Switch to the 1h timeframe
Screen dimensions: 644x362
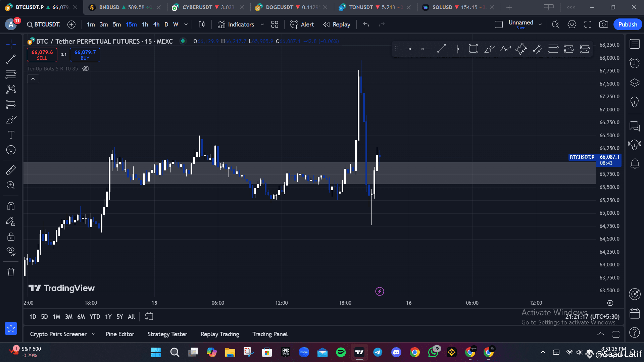145,24
